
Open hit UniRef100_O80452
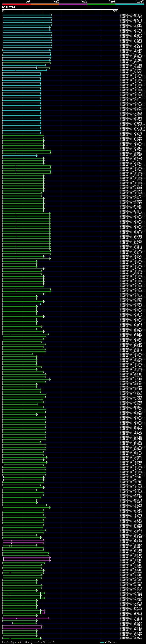click(131, 30)
